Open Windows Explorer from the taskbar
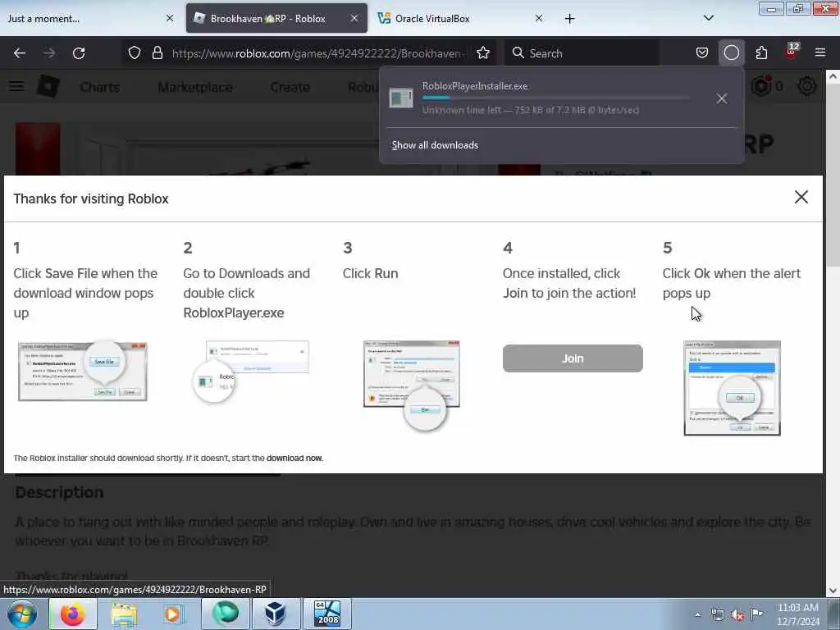840x630 pixels. (124, 614)
